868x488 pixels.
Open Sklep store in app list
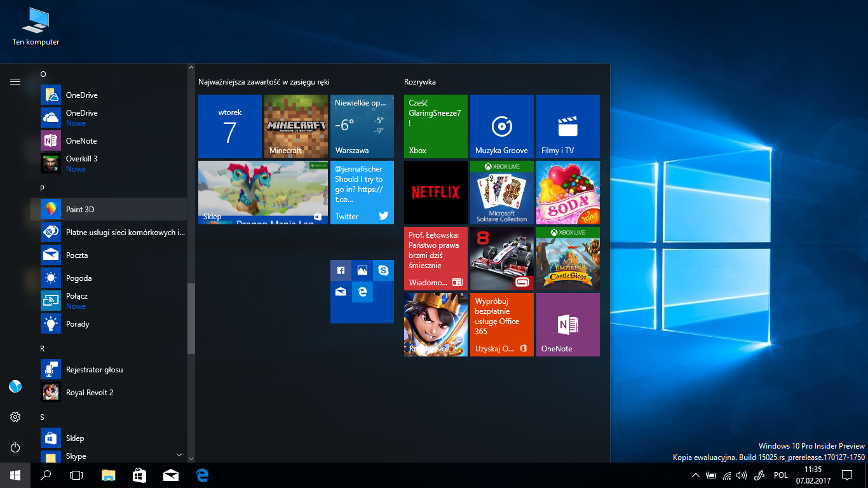coord(109,438)
